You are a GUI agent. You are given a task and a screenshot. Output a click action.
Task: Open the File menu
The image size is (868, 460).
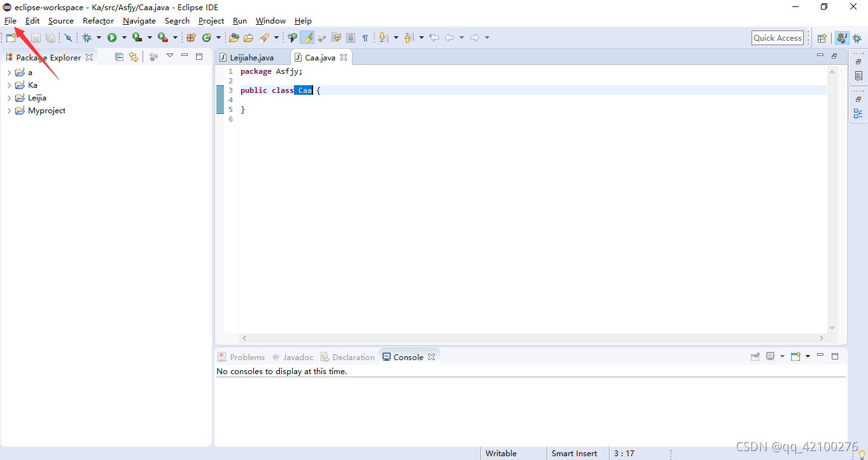click(10, 20)
